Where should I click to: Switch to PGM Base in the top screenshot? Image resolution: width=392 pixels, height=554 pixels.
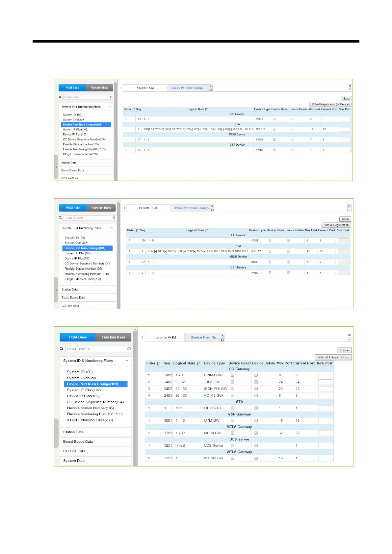tap(72, 88)
